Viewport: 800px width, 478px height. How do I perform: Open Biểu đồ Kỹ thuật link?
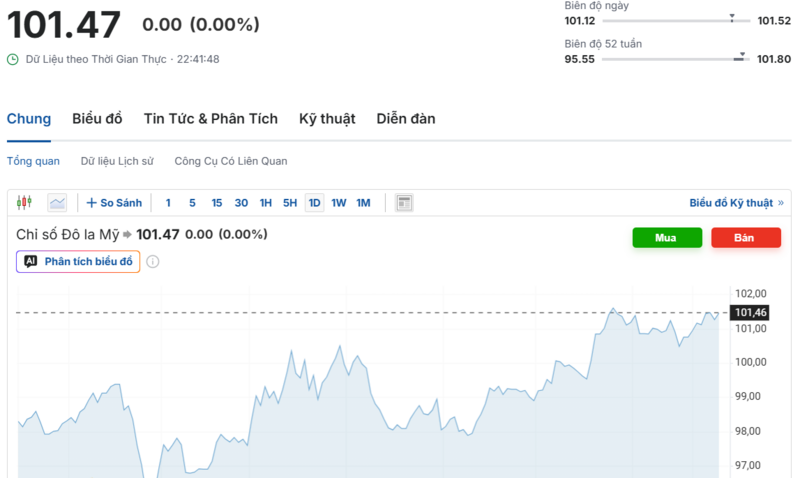click(x=736, y=203)
